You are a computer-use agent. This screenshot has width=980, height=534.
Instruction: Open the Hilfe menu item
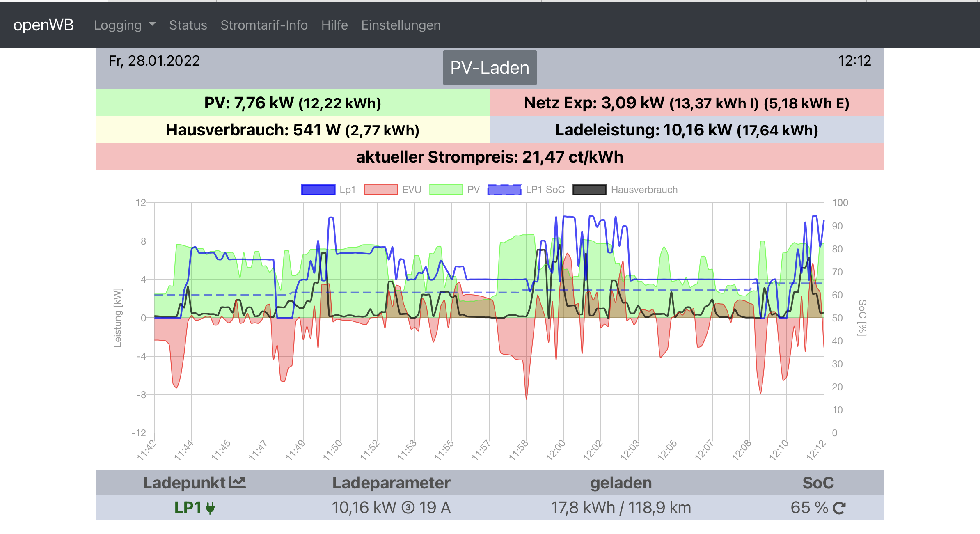(x=334, y=25)
